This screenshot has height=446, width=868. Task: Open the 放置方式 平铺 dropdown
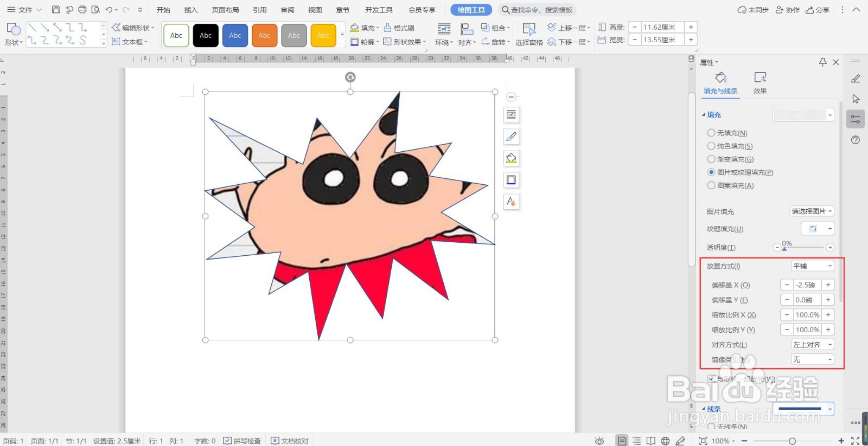pyautogui.click(x=812, y=266)
